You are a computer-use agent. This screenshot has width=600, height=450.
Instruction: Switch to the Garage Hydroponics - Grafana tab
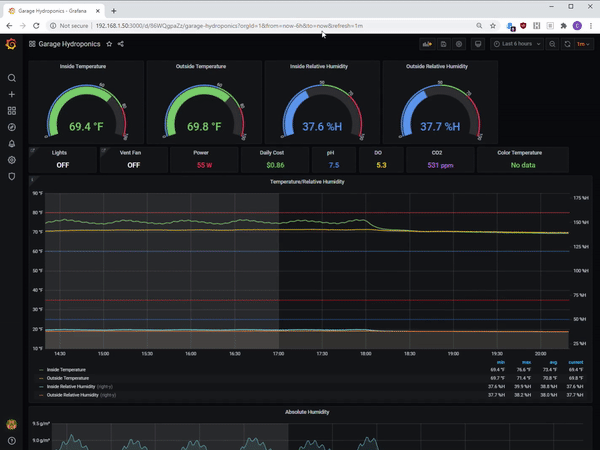tap(52, 11)
